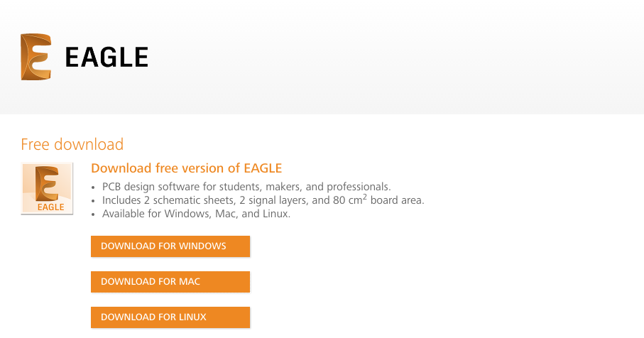Click the word 'students' in the first bullet
644x338 pixels.
tap(240, 187)
